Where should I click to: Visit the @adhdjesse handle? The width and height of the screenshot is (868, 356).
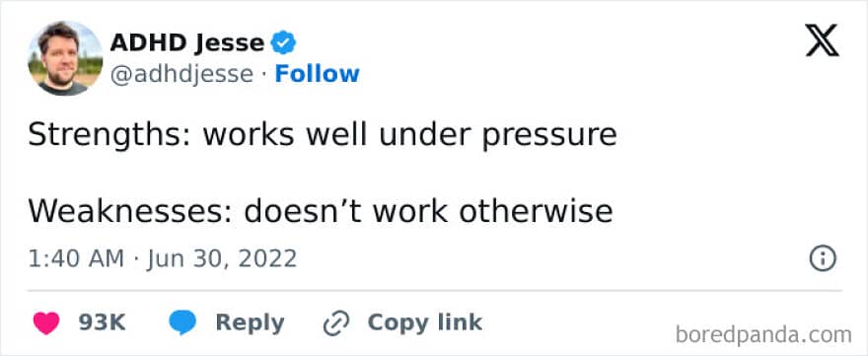[181, 74]
